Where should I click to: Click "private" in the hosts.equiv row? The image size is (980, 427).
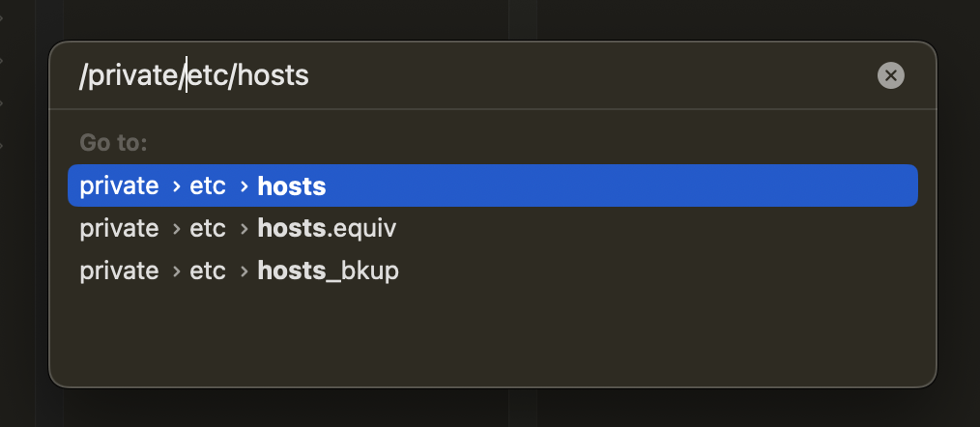click(x=119, y=229)
